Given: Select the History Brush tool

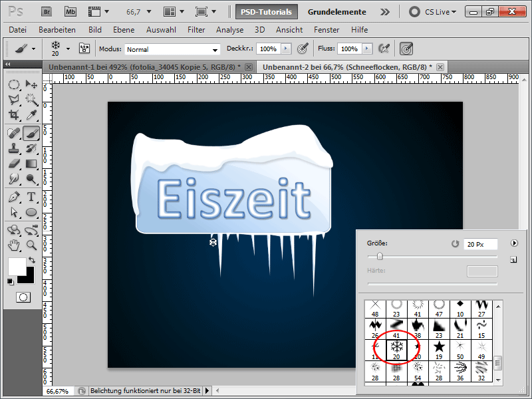Looking at the screenshot, I should click(x=31, y=148).
